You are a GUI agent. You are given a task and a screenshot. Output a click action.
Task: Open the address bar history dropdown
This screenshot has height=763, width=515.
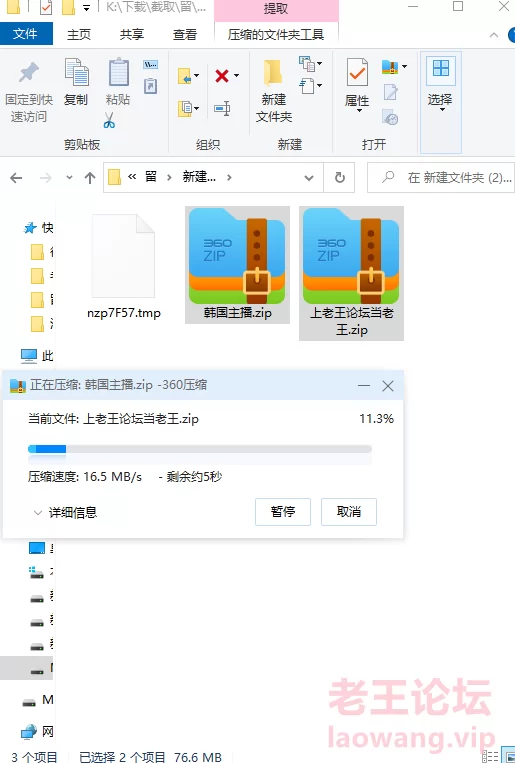point(309,178)
